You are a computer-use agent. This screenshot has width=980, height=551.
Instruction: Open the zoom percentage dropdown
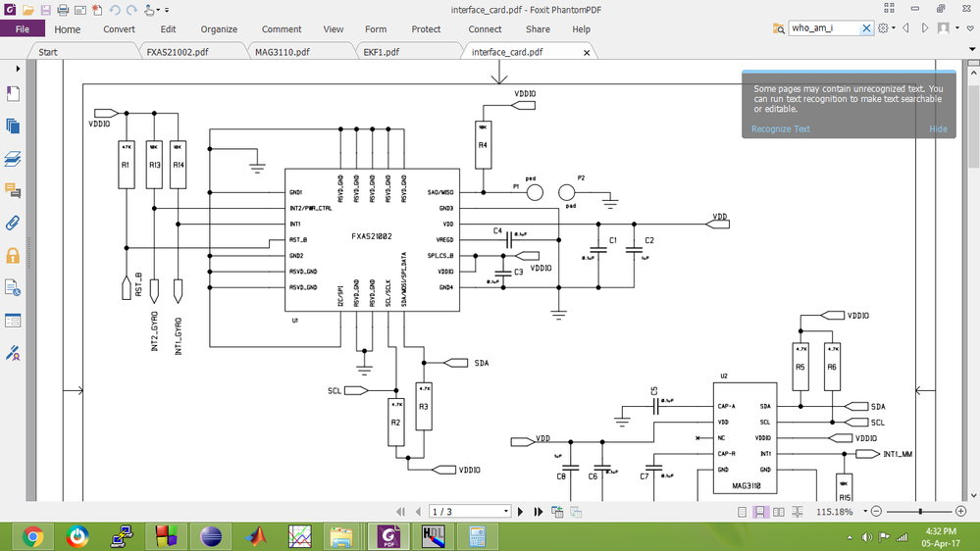[x=865, y=511]
